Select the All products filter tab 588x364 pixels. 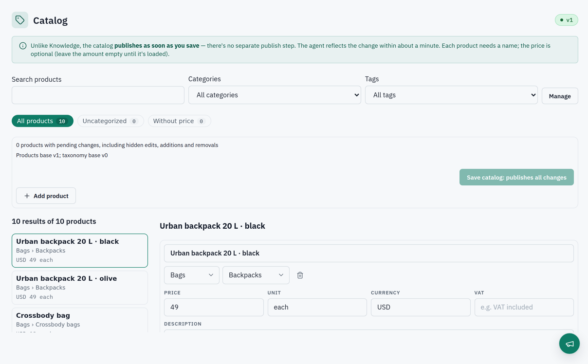[x=42, y=121]
